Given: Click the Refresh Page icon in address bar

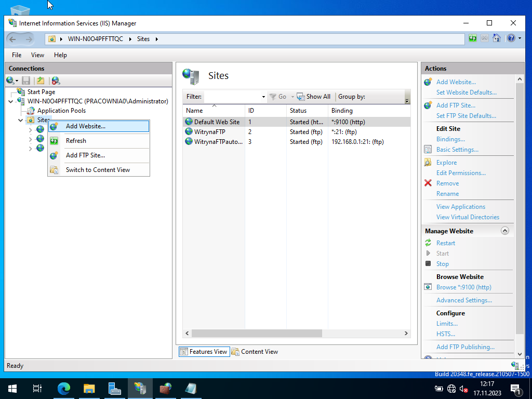Looking at the screenshot, I should [473, 38].
